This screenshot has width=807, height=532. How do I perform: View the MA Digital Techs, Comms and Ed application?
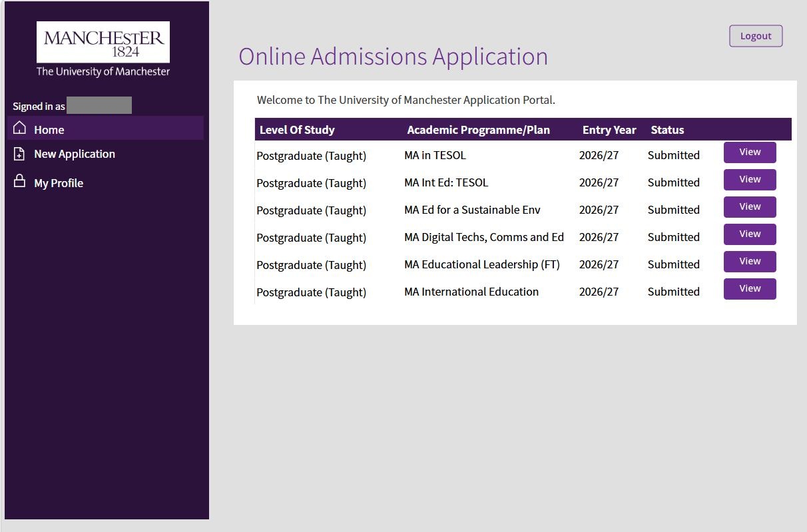tap(749, 234)
